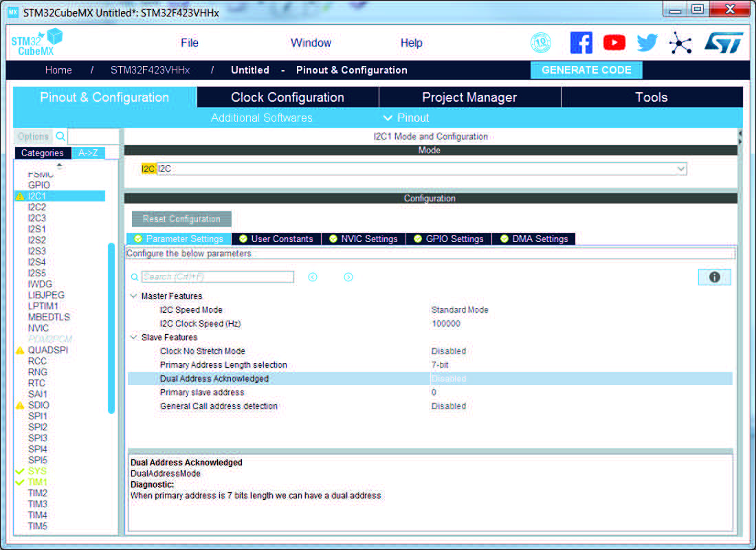Select the Parameter Settings tab
Screen dimensions: 756x550
pyautogui.click(x=179, y=239)
